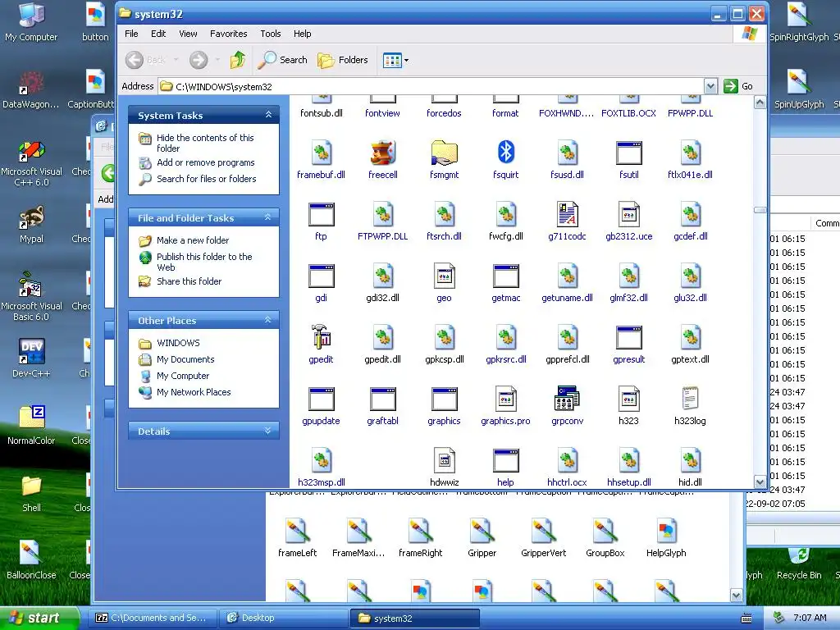Select the gb2312.uce file icon
This screenshot has width=840, height=630.
[x=629, y=214]
